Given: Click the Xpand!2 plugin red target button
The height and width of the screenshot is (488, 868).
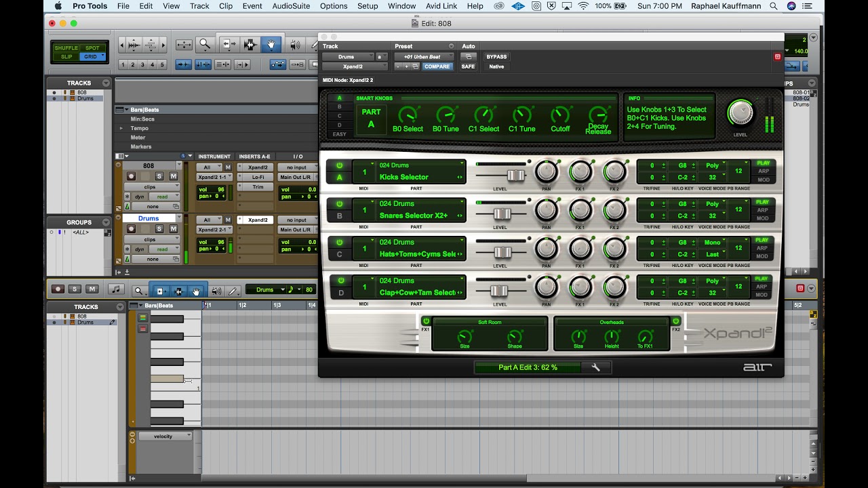Looking at the screenshot, I should pos(777,57).
